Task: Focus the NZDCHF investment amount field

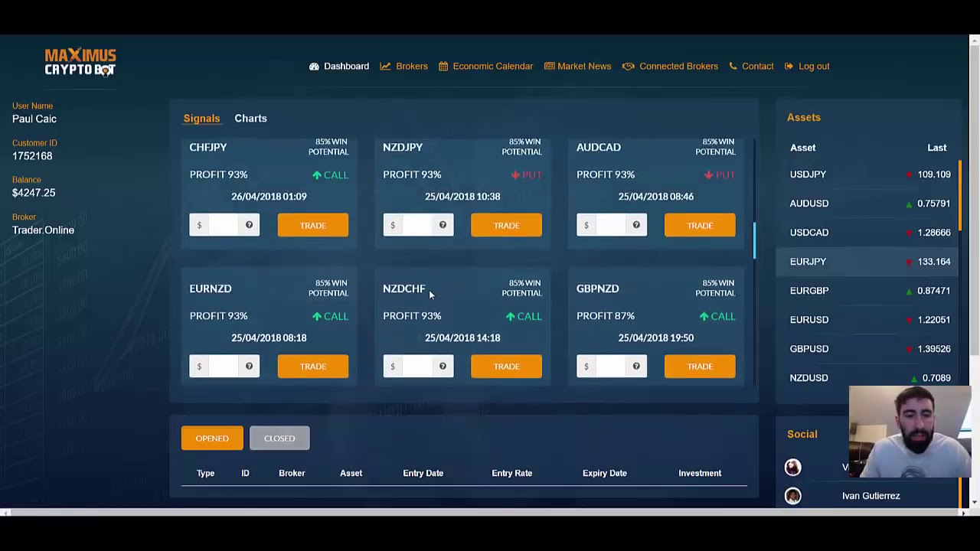Action: 416,367
